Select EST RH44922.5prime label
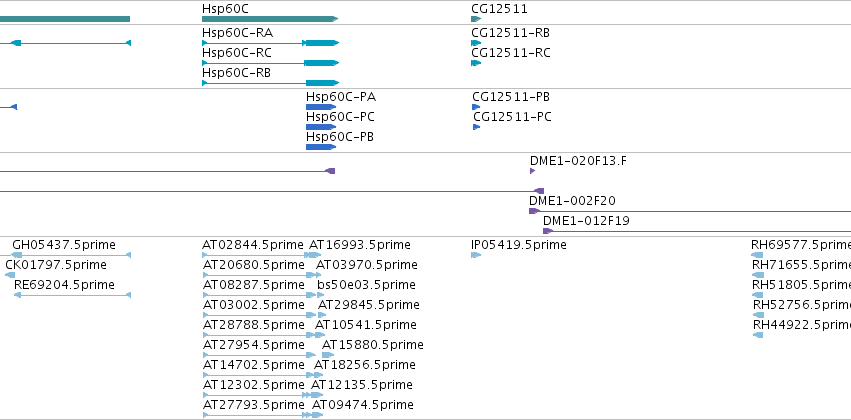Image resolution: width=851 pixels, height=420 pixels. coord(802,326)
